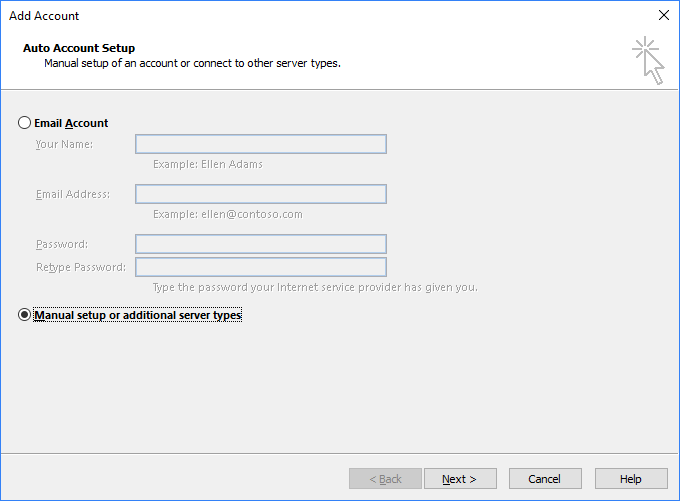Click the "Example: Ellen Adams" hint text
This screenshot has height=501, width=680.
click(208, 164)
